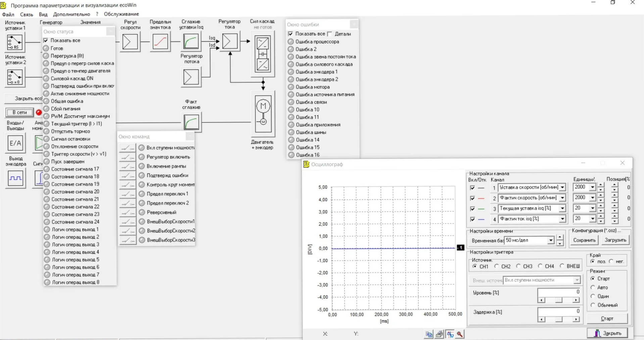Open the 'Связь' menu

tap(27, 14)
